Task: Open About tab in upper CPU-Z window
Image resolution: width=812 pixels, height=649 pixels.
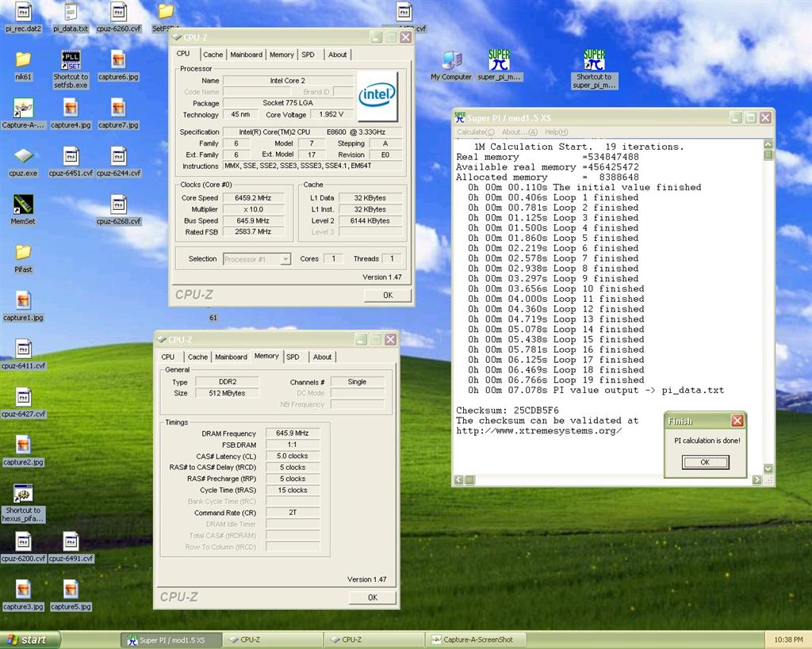Action: 338,55
